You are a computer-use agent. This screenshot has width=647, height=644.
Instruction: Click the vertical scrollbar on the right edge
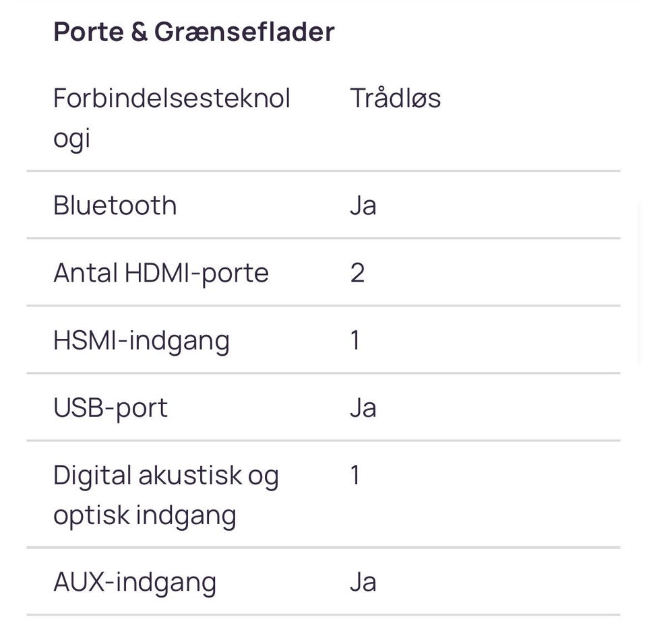pyautogui.click(x=642, y=283)
